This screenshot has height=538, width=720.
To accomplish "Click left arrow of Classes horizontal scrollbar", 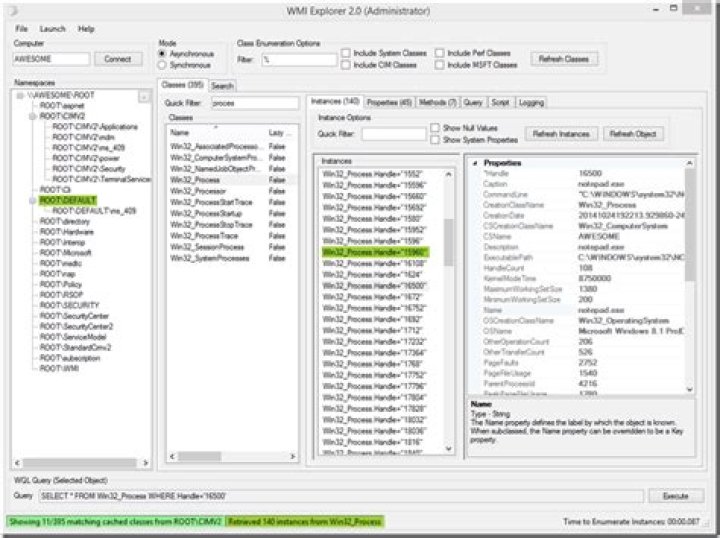I will [x=172, y=456].
